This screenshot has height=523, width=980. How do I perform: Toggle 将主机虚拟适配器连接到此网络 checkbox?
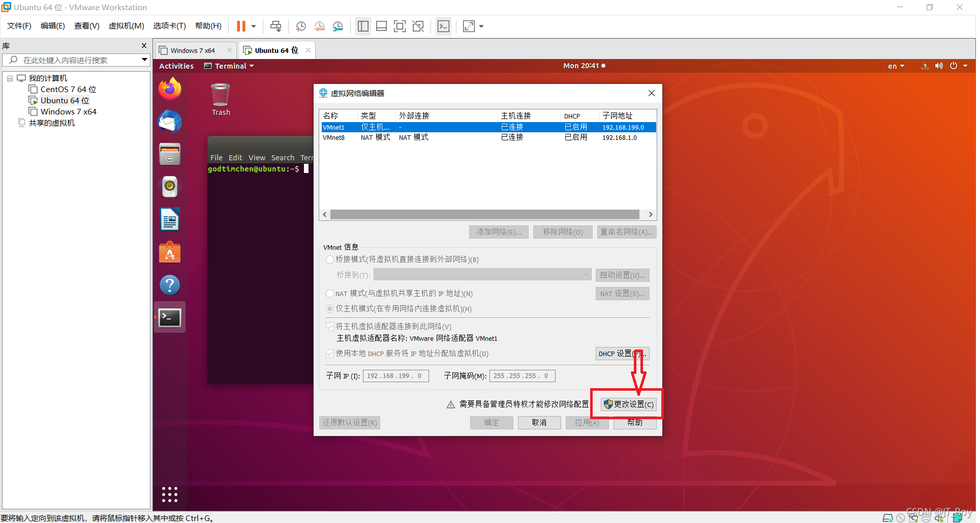330,327
